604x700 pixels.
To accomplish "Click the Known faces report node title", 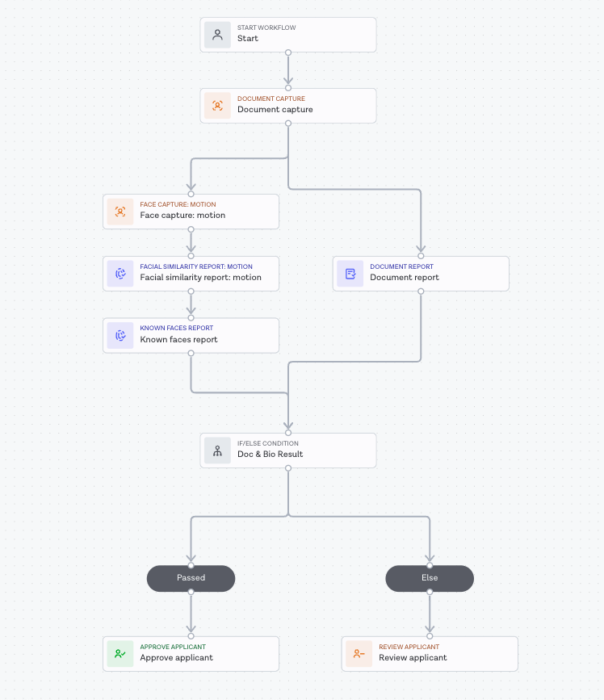I will pyautogui.click(x=178, y=340).
